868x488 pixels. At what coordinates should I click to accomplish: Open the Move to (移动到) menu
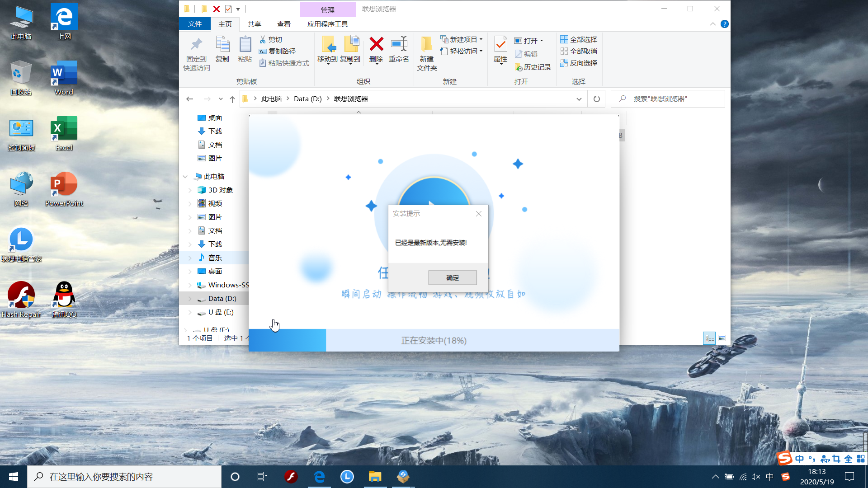pyautogui.click(x=327, y=50)
